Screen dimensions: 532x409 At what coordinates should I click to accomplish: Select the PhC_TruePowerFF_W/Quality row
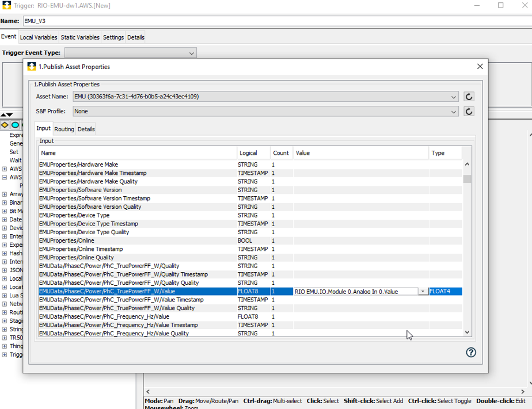(250, 266)
